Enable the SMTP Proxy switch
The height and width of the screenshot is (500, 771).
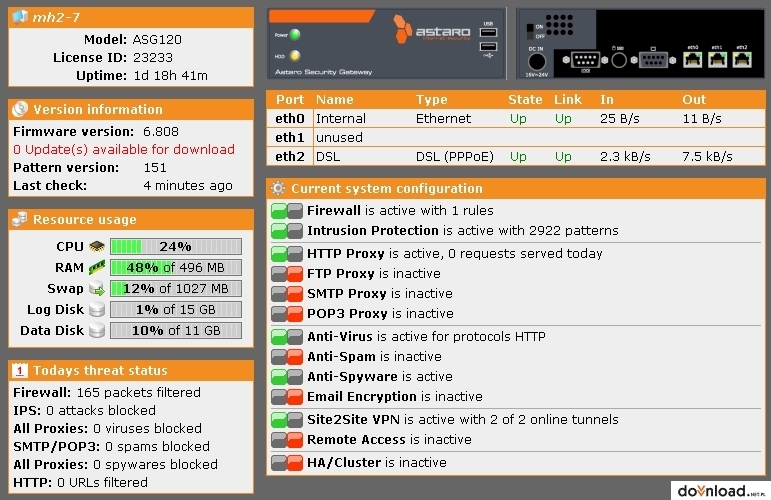287,294
